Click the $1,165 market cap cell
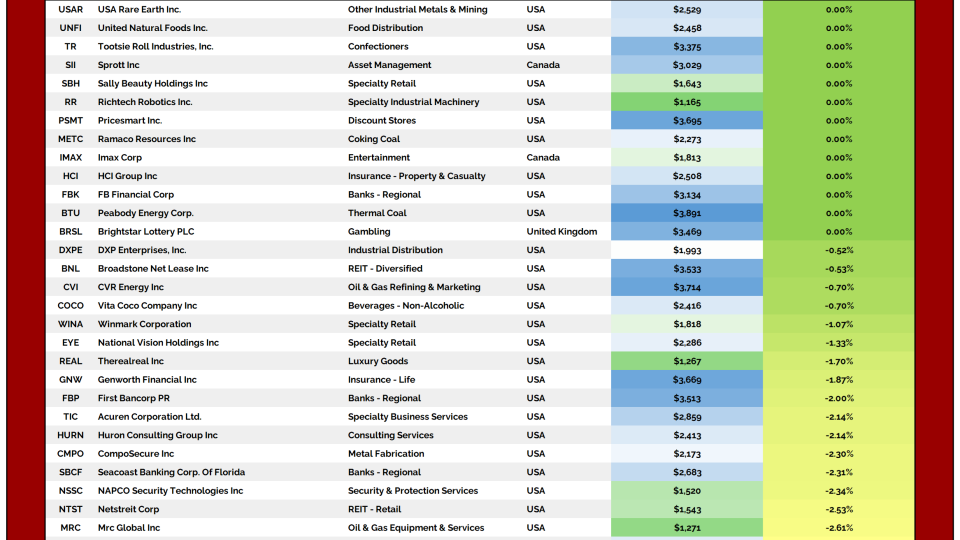960x540 pixels. (686, 102)
